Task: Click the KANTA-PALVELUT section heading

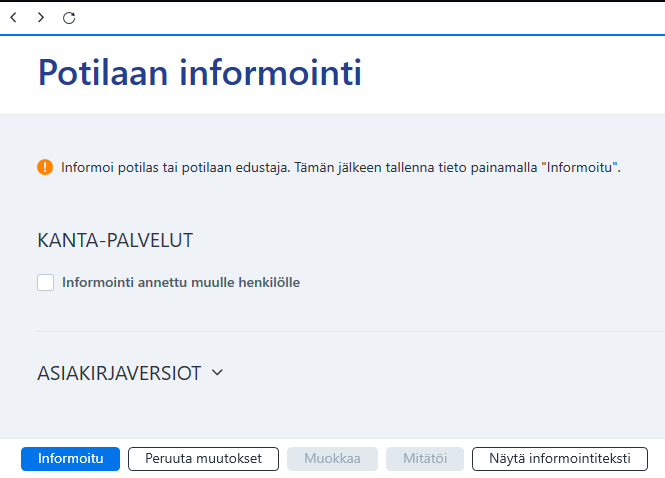Action: 115,240
